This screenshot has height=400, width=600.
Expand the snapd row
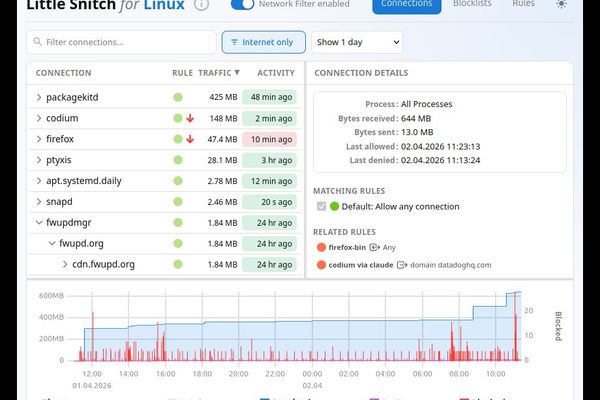click(39, 202)
